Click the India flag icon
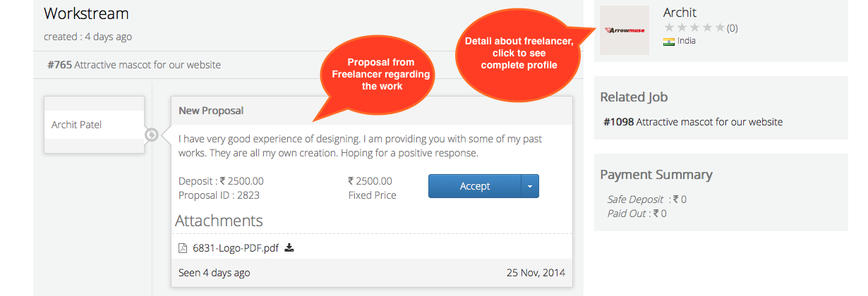This screenshot has width=868, height=296. coord(669,42)
